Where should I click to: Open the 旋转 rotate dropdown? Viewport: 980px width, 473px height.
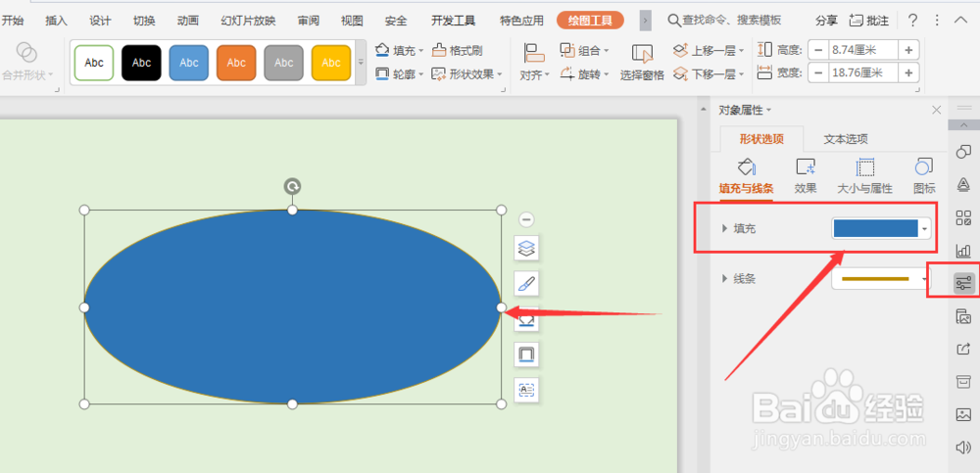click(584, 74)
